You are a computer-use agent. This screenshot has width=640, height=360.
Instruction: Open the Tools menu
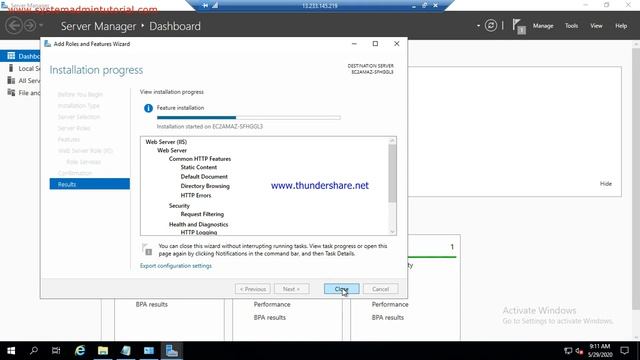(x=571, y=26)
